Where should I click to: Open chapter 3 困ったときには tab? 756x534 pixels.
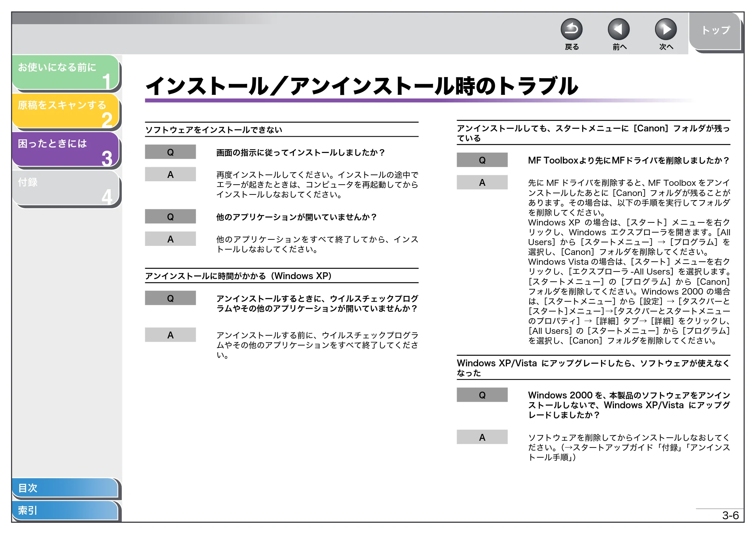[x=65, y=149]
